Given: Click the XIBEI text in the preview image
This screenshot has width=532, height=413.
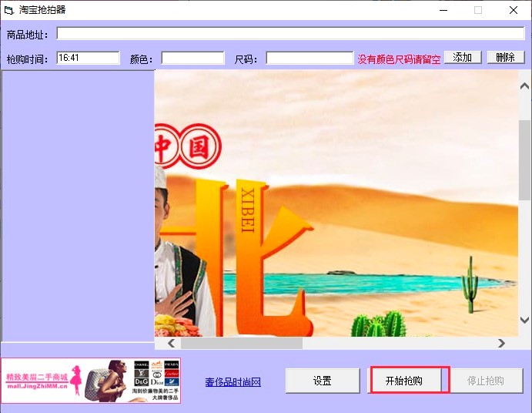Looking at the screenshot, I should click(248, 210).
